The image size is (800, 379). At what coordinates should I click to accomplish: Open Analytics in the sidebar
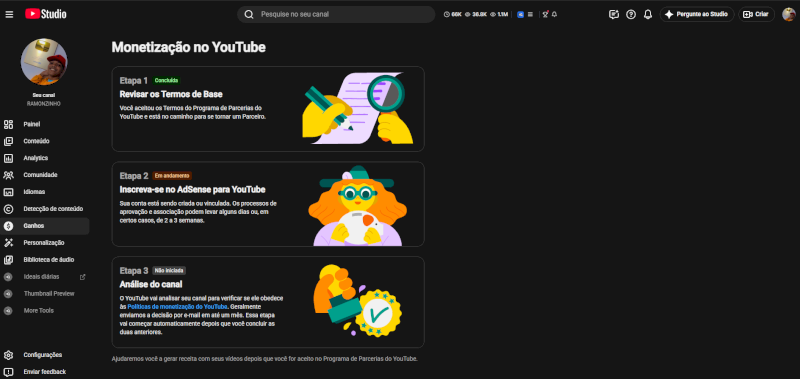click(x=45, y=158)
